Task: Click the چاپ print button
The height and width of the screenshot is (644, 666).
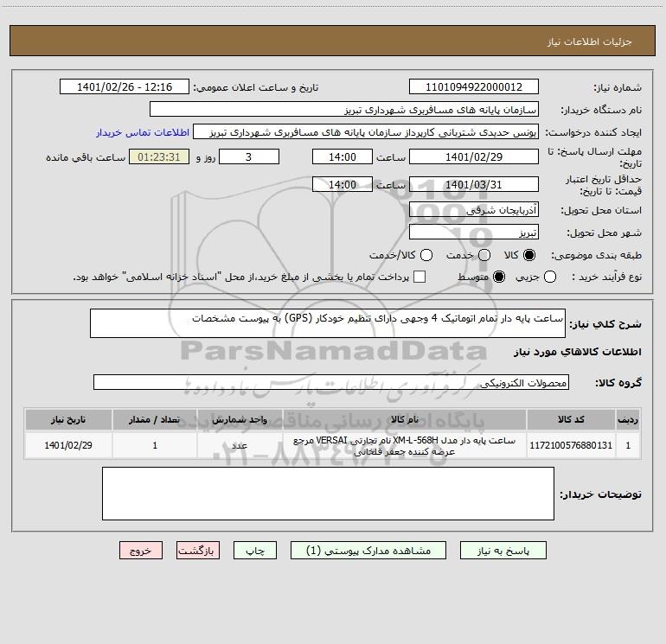Action: coord(255,550)
